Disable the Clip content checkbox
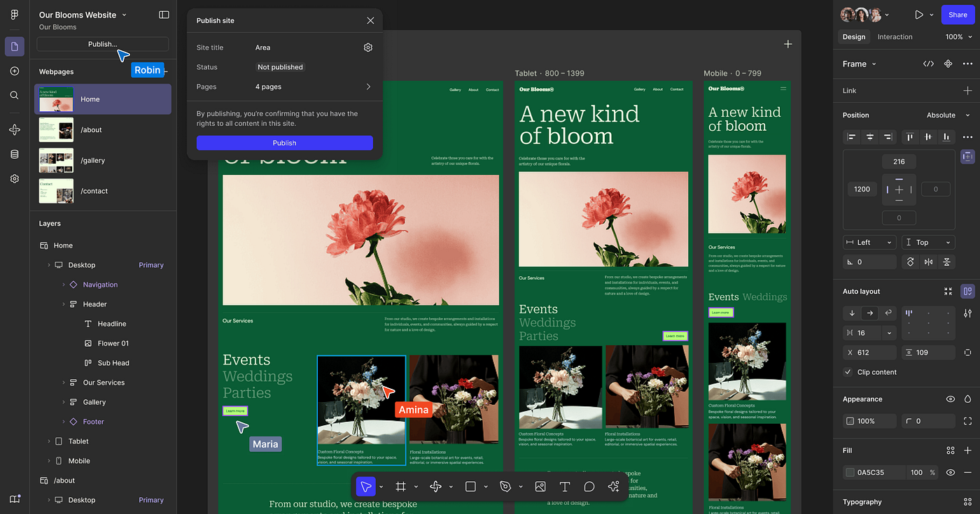The image size is (980, 514). 849,372
